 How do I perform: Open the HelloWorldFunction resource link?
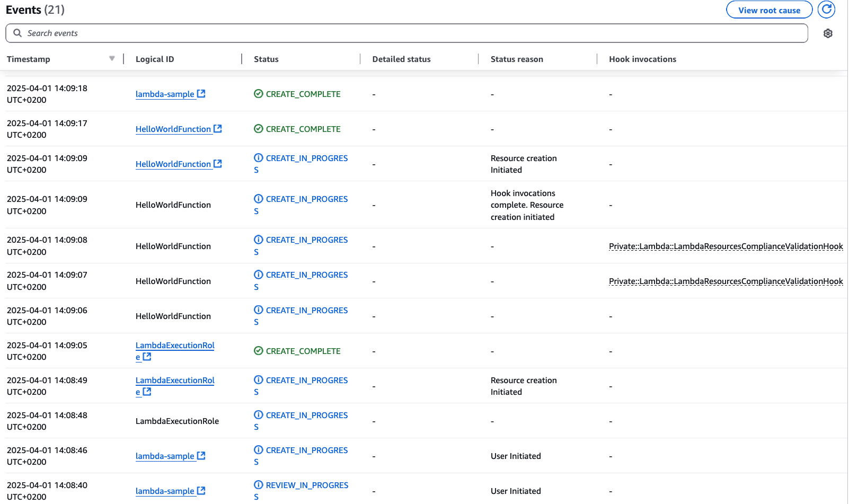[x=174, y=129]
